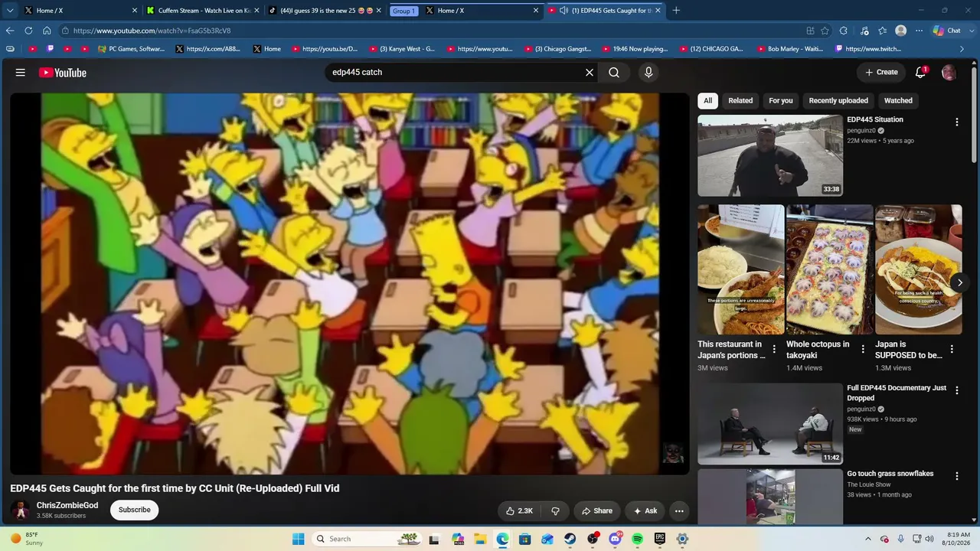Open the taskbar clock showing 8:19 AM
The image size is (980, 551).
pos(958,539)
